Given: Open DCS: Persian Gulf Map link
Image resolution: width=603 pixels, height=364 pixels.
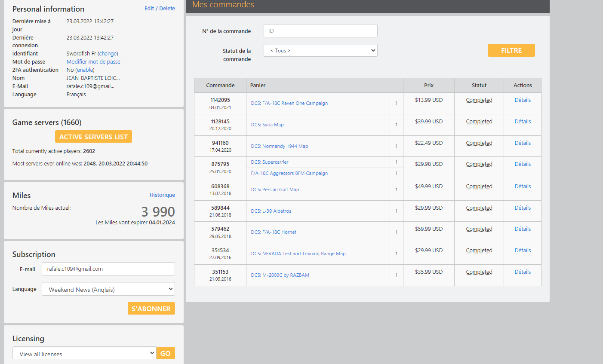Looking at the screenshot, I should (275, 190).
